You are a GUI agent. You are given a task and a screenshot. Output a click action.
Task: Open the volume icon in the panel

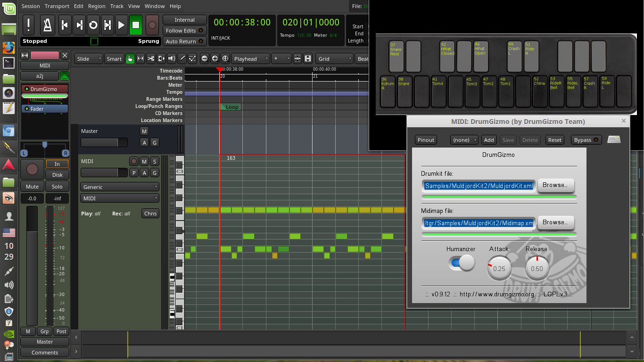click(x=8, y=285)
